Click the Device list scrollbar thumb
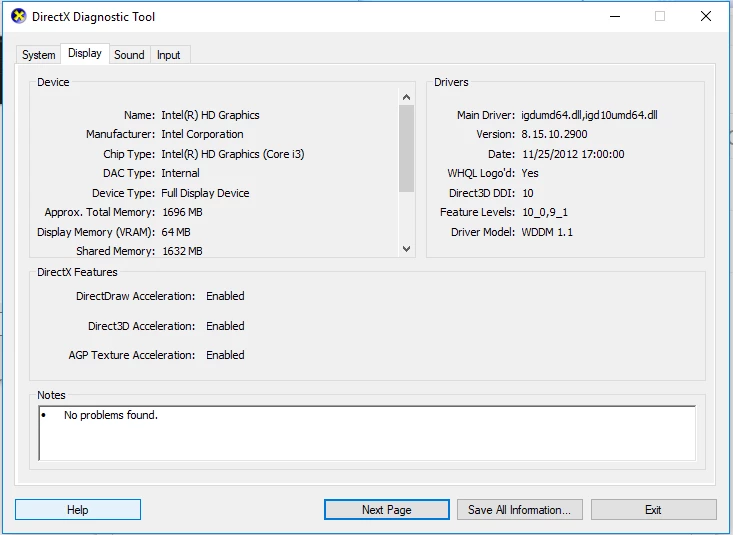Image resolution: width=733 pixels, height=535 pixels. 406,149
